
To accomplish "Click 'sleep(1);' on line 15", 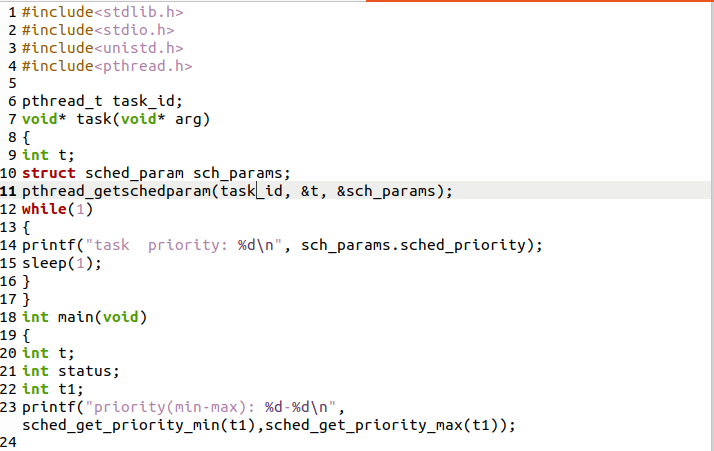I will (x=62, y=263).
